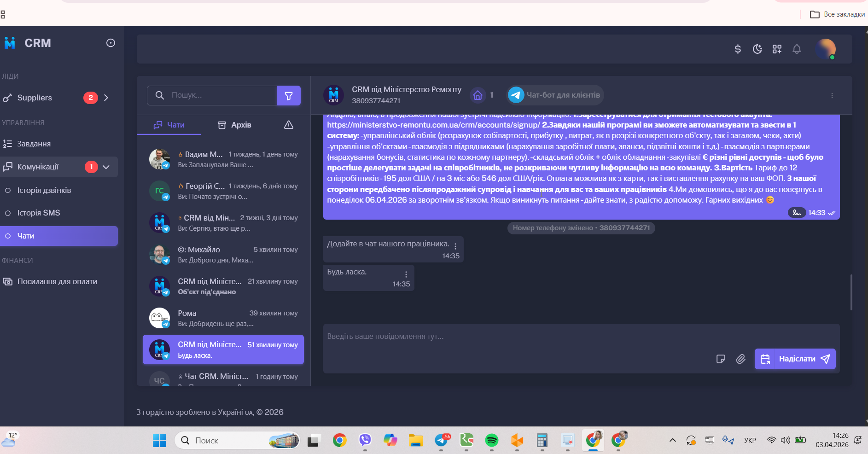
Task: Click the chat search field Пошук
Action: pos(212,95)
